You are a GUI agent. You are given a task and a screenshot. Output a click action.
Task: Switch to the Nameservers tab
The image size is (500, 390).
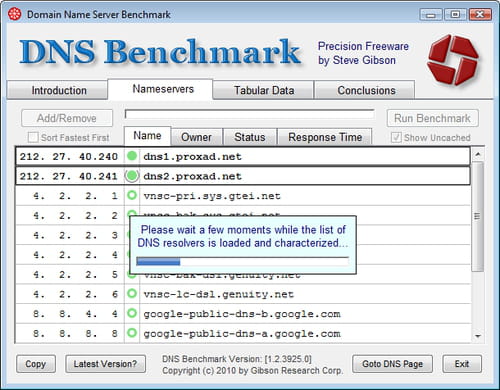(160, 89)
